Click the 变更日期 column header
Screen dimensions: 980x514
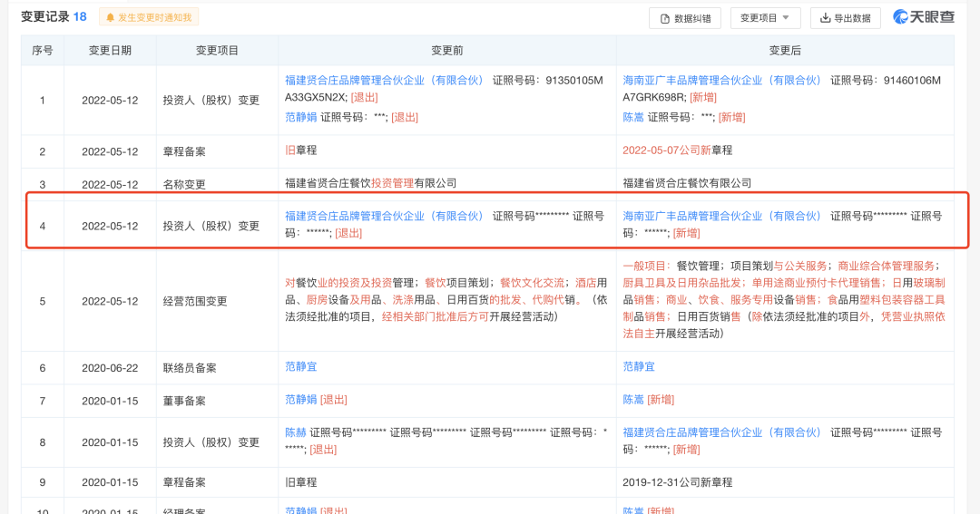click(110, 50)
